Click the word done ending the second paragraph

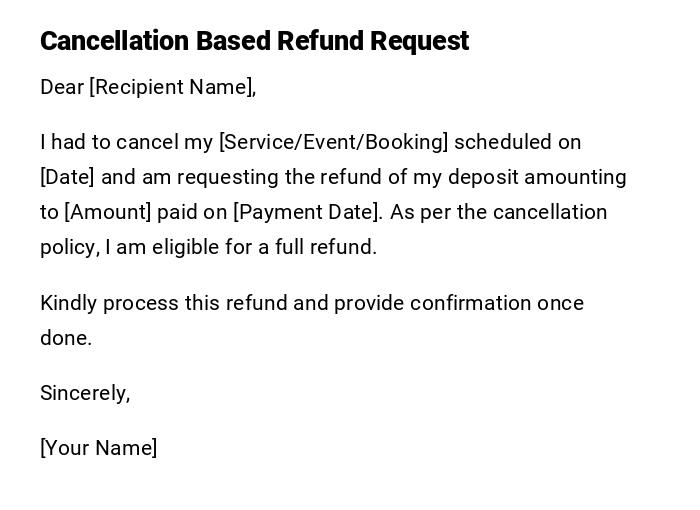coord(64,338)
